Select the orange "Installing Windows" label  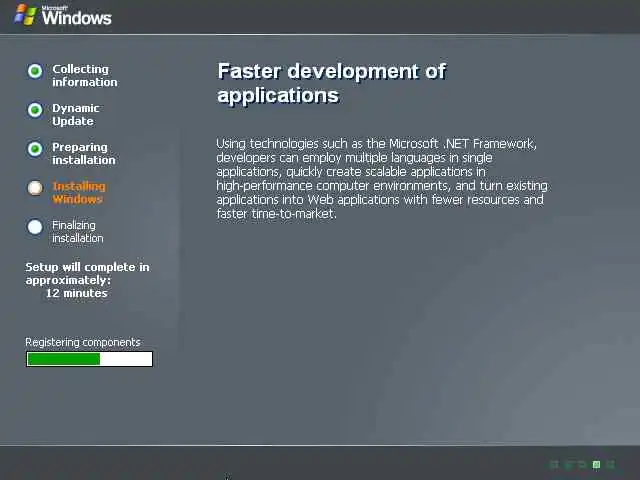(x=79, y=193)
